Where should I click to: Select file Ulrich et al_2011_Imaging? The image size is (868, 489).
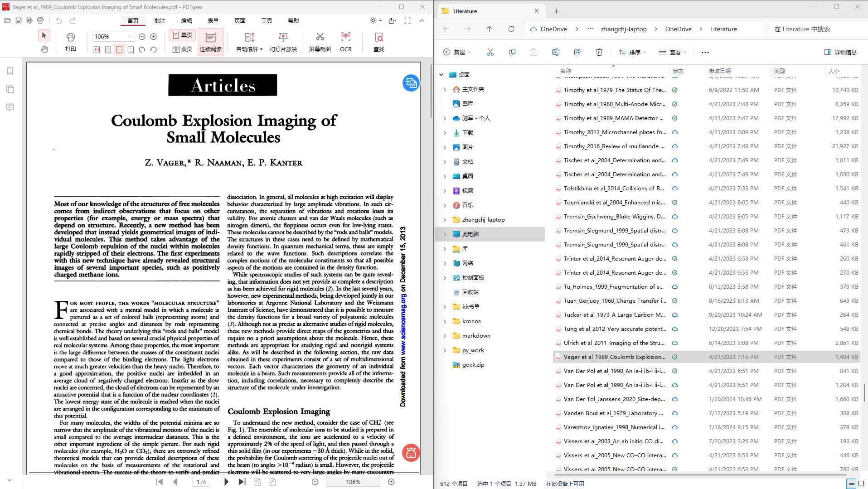click(706, 343)
